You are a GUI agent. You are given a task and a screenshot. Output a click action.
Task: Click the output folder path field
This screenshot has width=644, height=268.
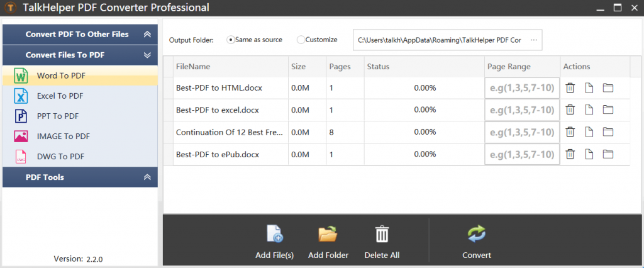[x=447, y=40]
